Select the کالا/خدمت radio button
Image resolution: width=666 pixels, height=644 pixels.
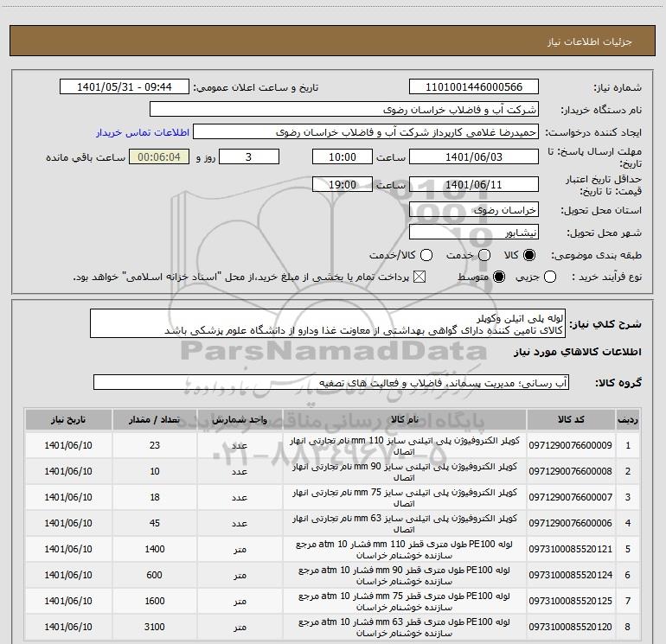pos(426,255)
